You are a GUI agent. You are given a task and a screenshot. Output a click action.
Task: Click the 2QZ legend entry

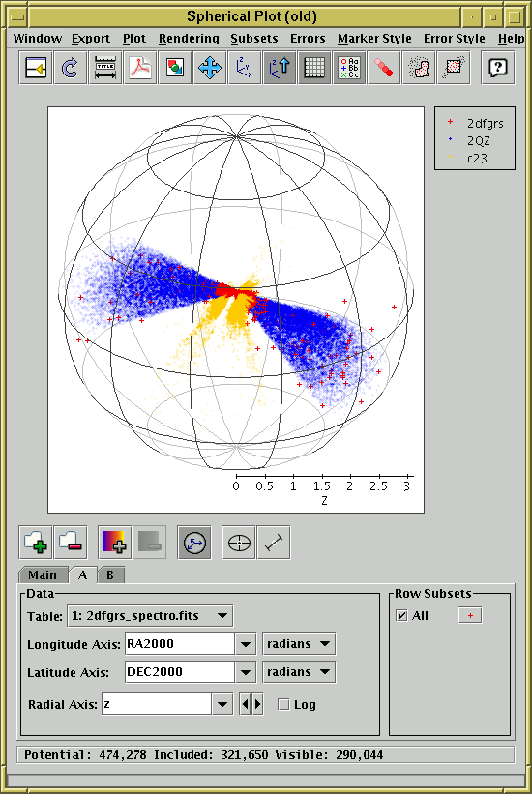coord(469,141)
